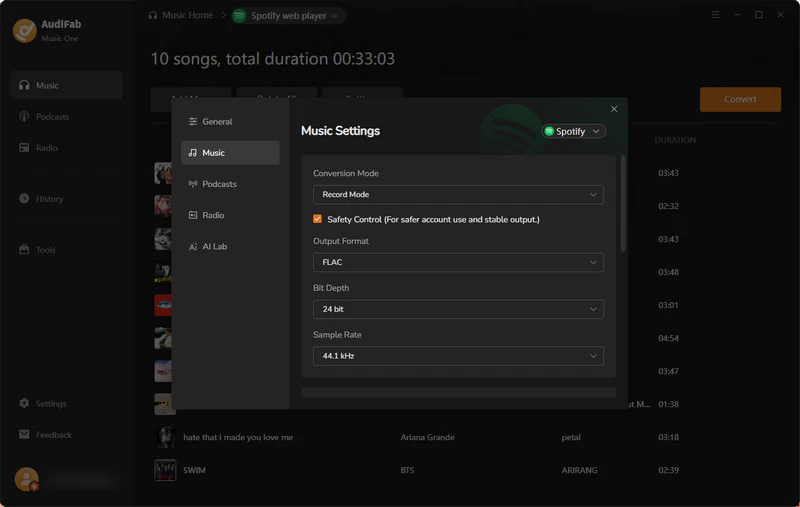
Task: Expand the Conversion Mode dropdown
Action: 458,194
